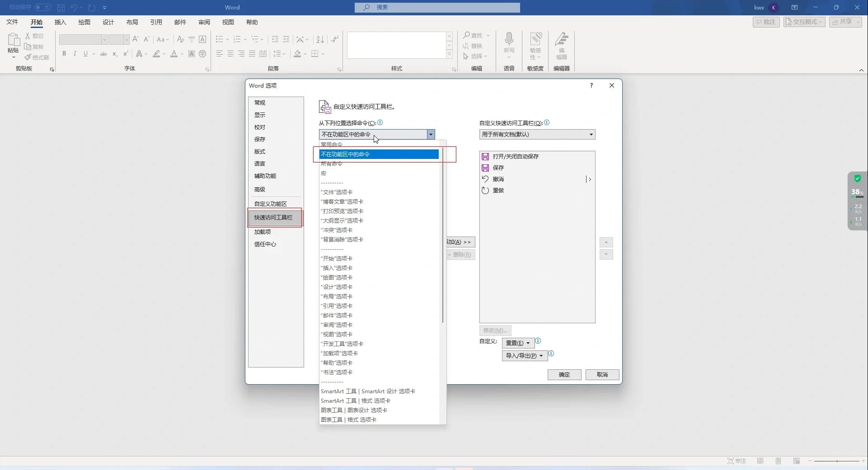
Task: Click the Paste clipboard icon
Action: (13, 40)
